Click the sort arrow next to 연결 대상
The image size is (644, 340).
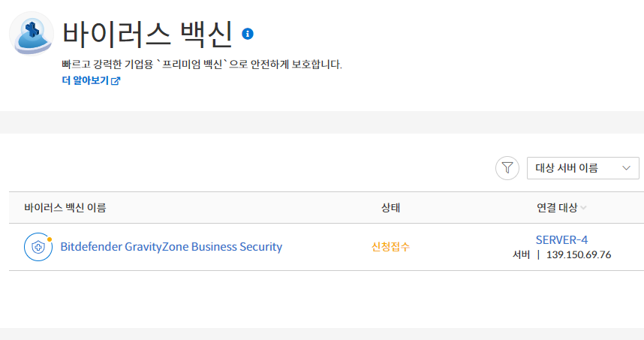pyautogui.click(x=583, y=208)
